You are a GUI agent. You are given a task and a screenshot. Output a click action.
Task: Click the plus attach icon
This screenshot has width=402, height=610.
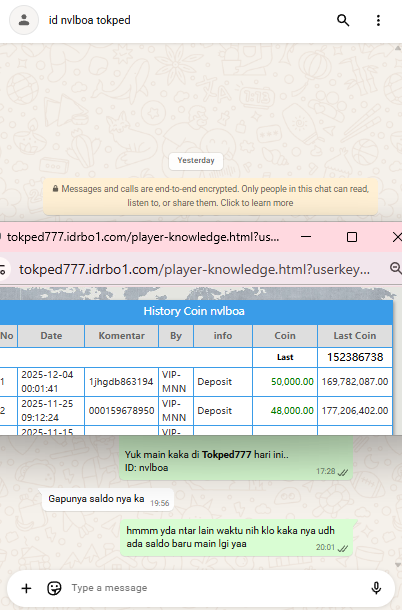point(26,588)
